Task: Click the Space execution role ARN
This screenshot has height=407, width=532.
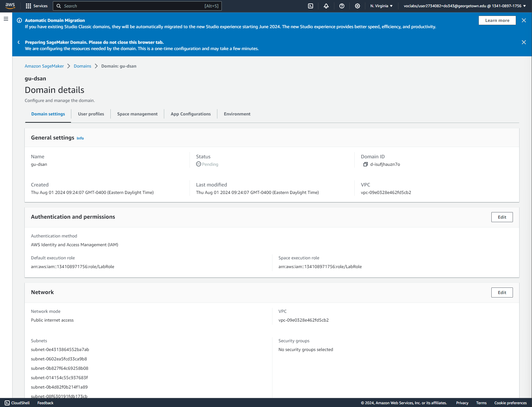Action: tap(320, 267)
